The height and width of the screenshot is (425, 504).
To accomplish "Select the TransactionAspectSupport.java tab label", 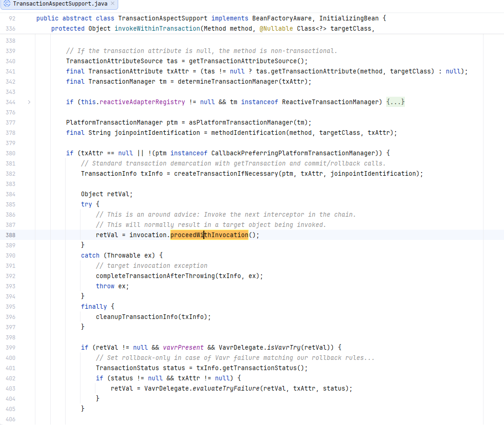I will [60, 4].
